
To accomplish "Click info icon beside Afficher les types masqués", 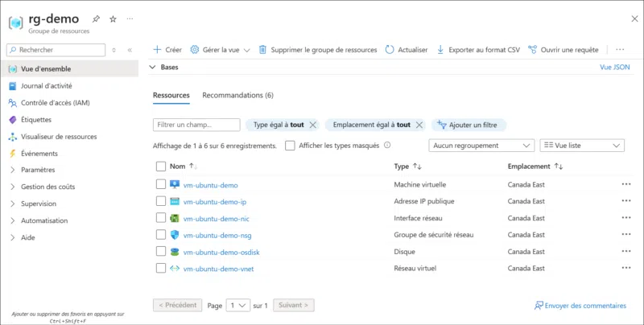I will [387, 146].
